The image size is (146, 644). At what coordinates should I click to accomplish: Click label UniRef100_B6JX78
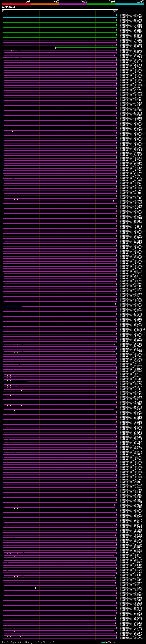tap(131, 555)
